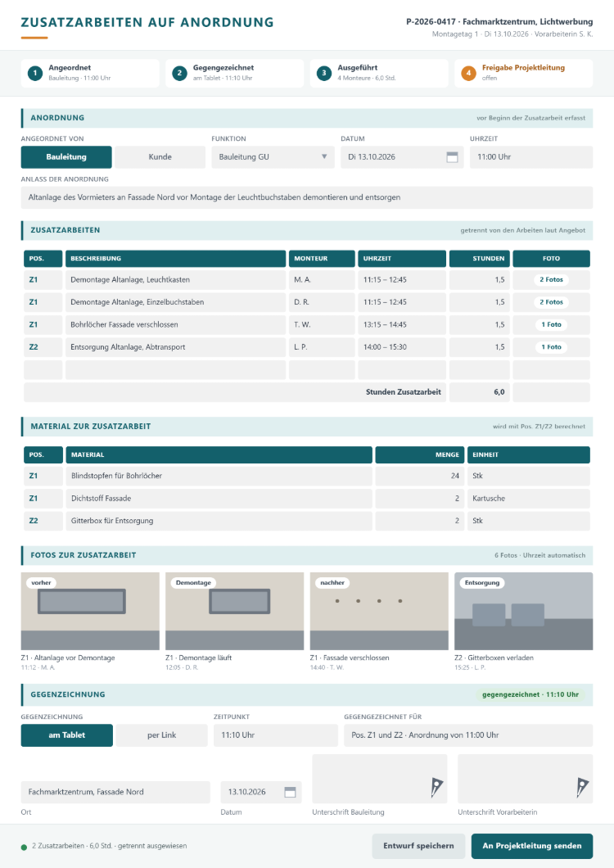Open 1 Foto badge for Bohrlöcher row
614x868 pixels.
coord(552,325)
